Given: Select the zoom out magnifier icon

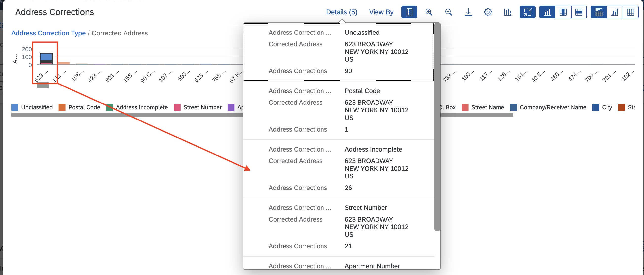Looking at the screenshot, I should (448, 12).
